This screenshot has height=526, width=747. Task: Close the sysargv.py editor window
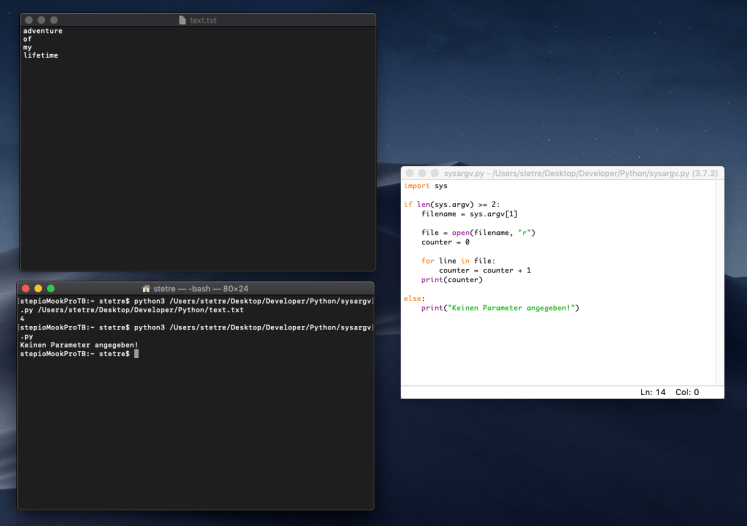click(x=410, y=174)
